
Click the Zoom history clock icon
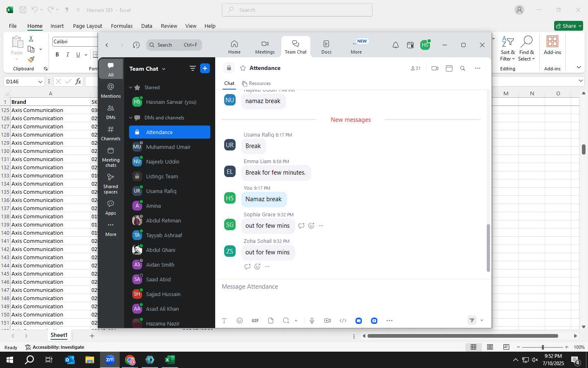point(136,45)
